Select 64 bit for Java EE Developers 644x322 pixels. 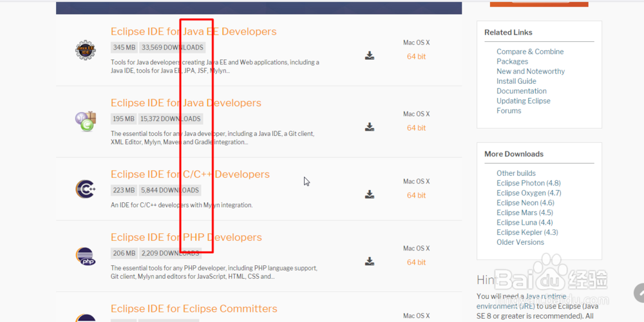[x=416, y=57]
